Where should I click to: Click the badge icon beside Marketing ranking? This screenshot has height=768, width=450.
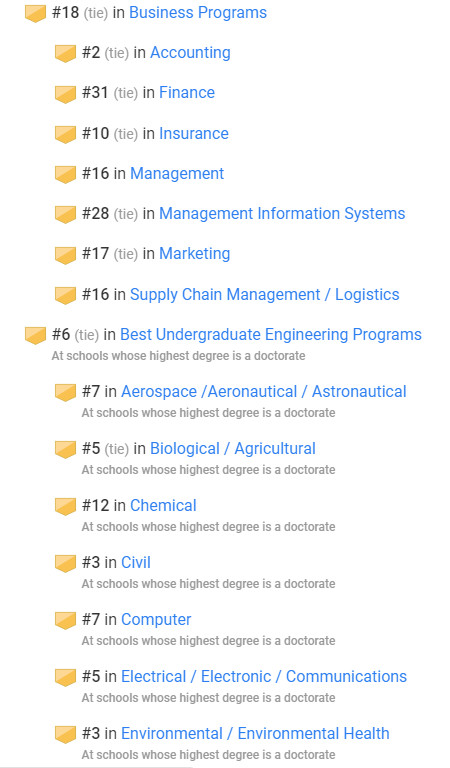[x=65, y=255]
